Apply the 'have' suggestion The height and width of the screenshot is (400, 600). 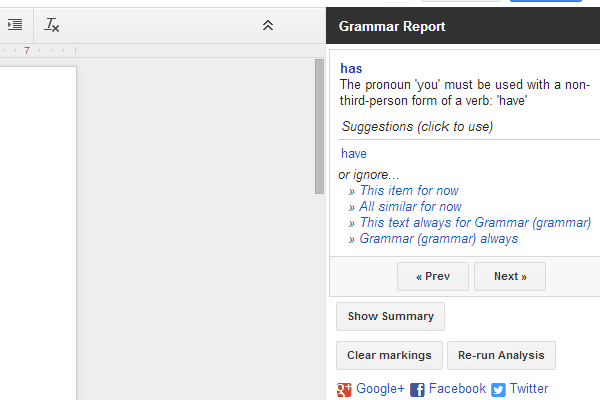354,153
